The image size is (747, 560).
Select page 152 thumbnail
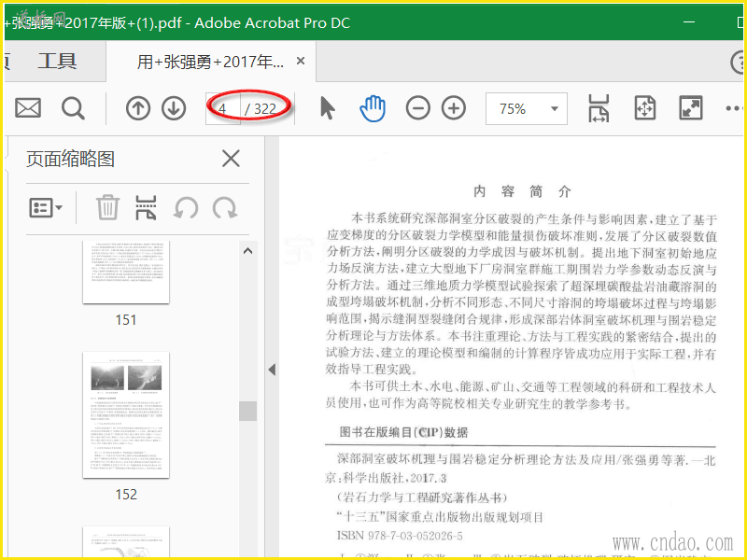[126, 414]
